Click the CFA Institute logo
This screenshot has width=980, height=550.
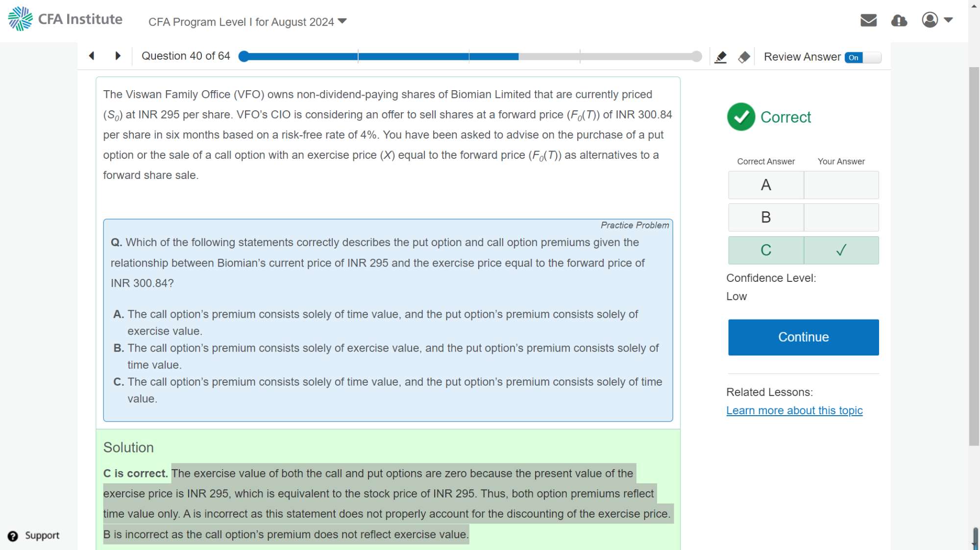click(x=65, y=19)
